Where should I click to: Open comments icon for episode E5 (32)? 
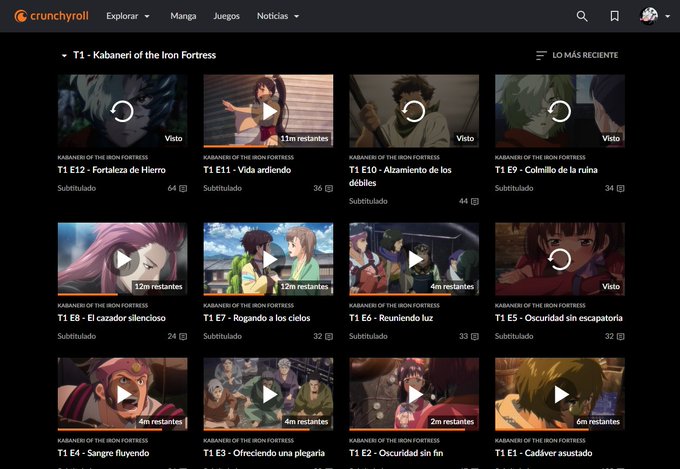tap(621, 336)
